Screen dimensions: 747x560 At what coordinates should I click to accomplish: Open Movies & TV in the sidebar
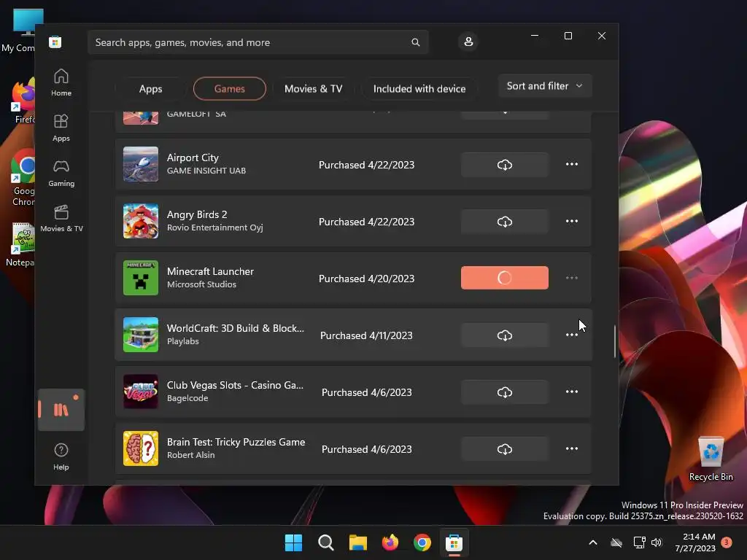[x=61, y=219]
